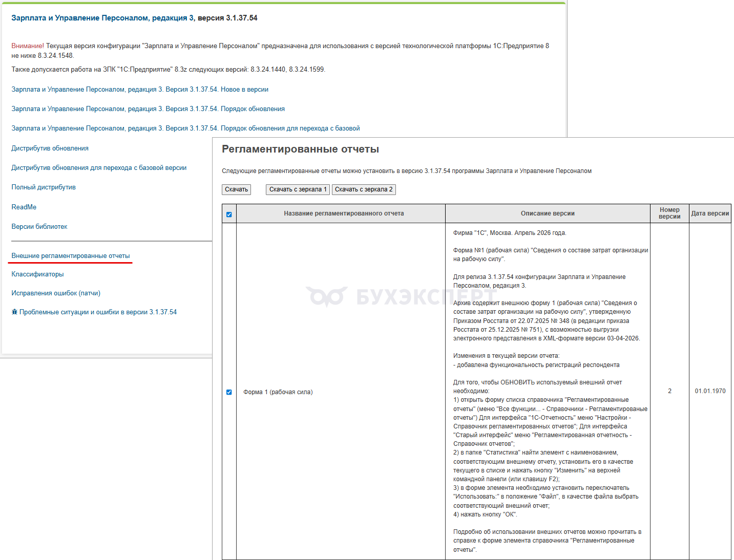Click the bug icon beside Проблемные ситуации
The image size is (734, 560).
(x=14, y=312)
